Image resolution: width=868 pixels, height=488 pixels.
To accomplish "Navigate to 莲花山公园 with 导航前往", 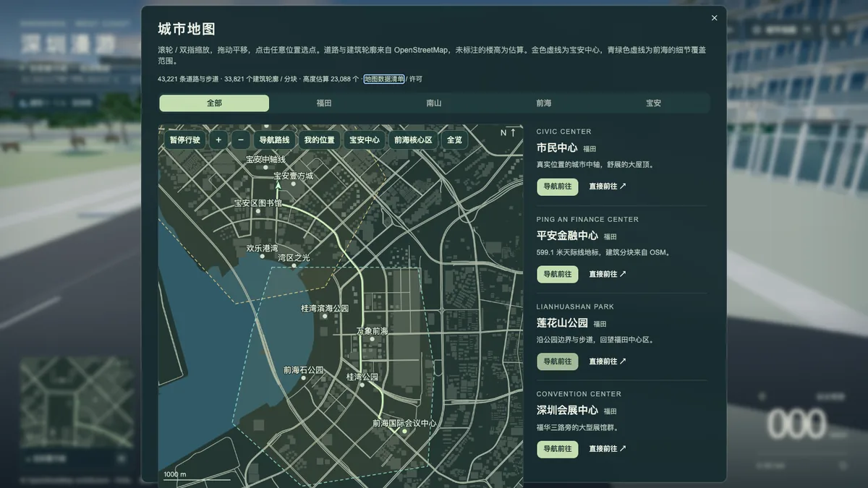I will [558, 361].
